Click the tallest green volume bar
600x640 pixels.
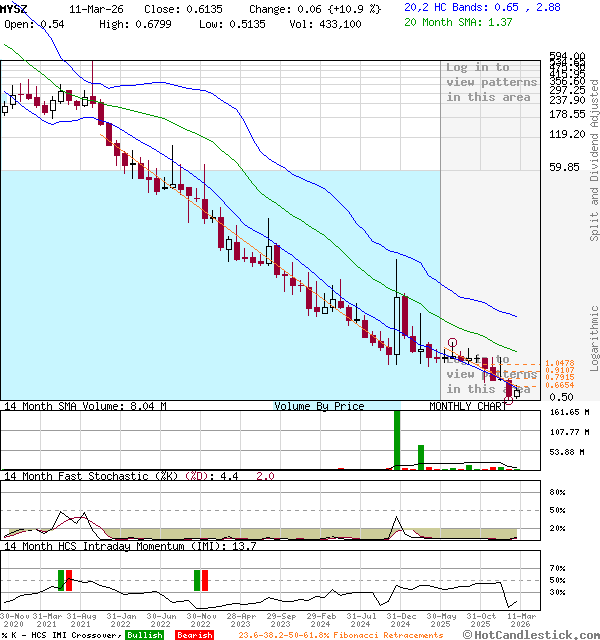click(397, 438)
